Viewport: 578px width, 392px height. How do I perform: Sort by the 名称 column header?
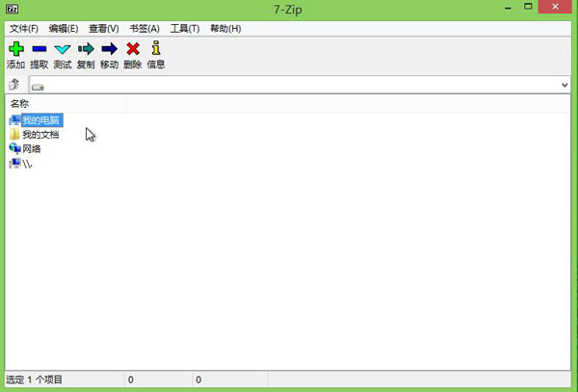point(66,104)
